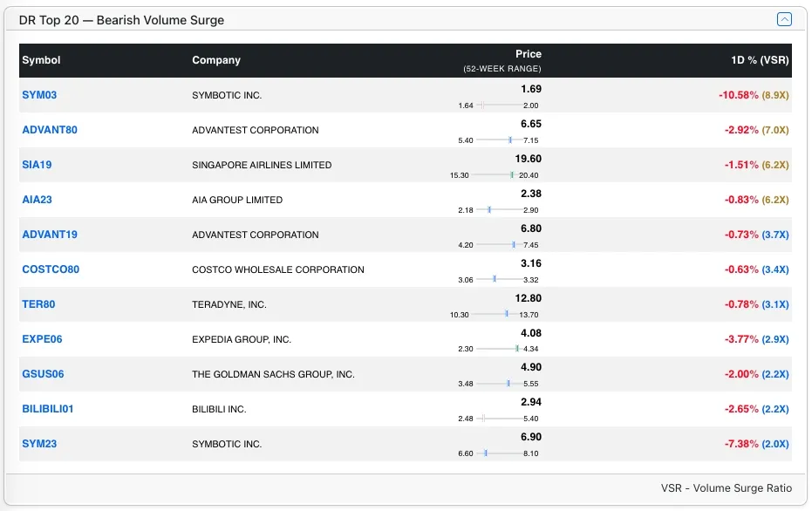
Task: Click TERADYNE, INC. company name
Action: point(229,304)
